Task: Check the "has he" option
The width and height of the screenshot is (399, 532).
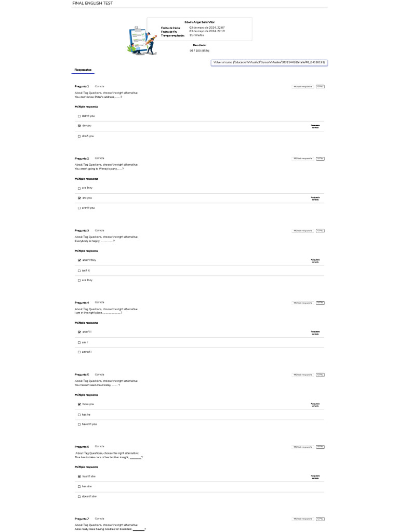Action: pos(79,415)
